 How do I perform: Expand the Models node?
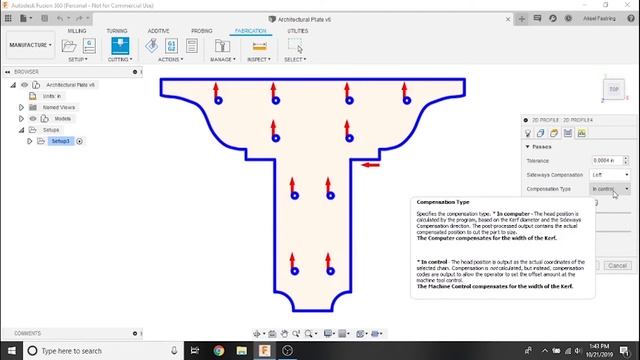click(21, 119)
